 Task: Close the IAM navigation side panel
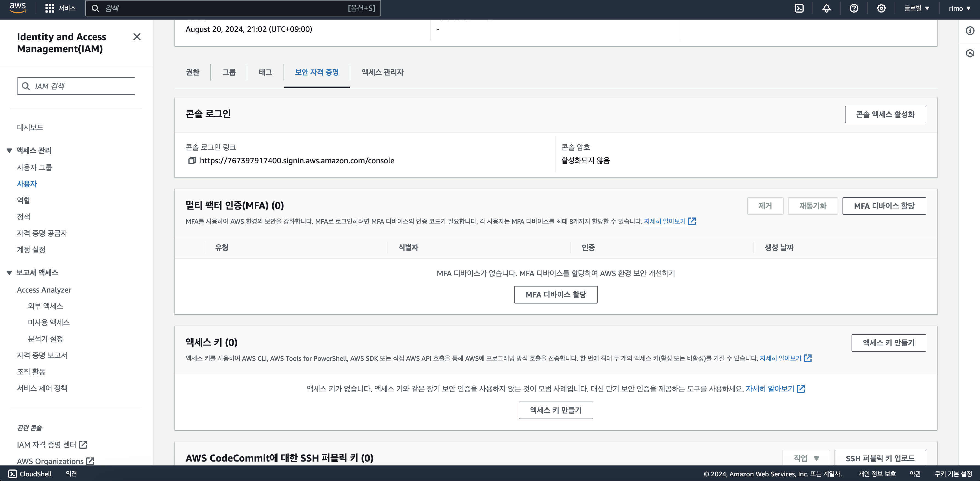(137, 37)
